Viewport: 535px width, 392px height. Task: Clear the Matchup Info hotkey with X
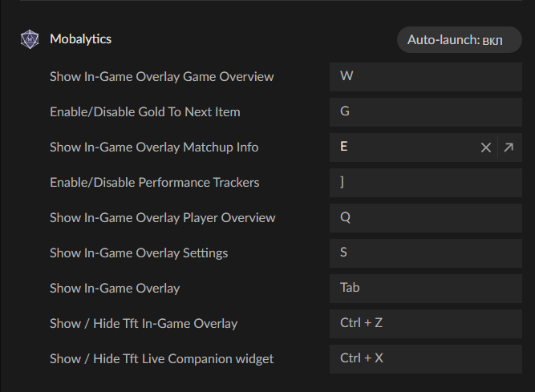(x=485, y=148)
